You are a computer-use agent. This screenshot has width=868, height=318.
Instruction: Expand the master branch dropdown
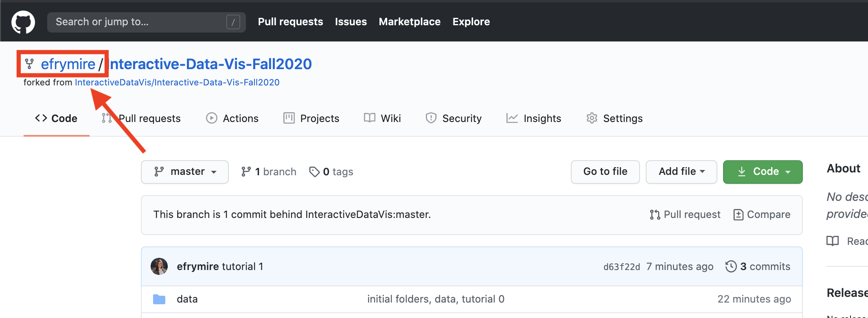pos(185,172)
